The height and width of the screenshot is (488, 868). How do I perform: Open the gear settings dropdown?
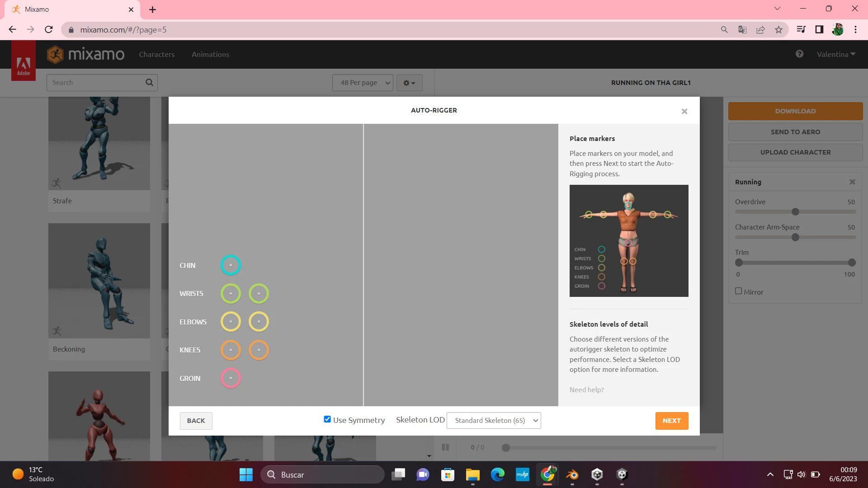[409, 83]
